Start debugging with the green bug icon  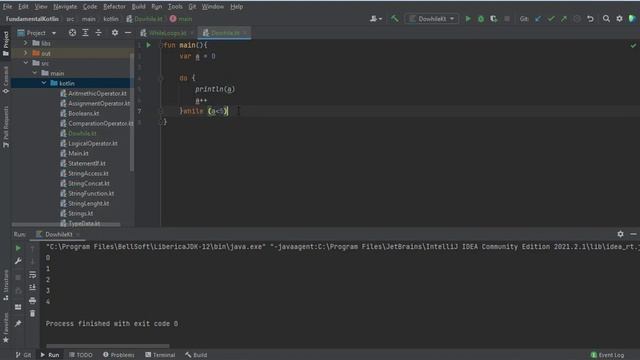coord(481,19)
